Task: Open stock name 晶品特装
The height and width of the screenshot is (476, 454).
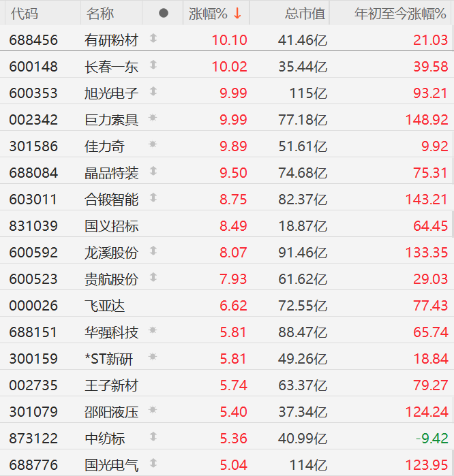Action: 111,173
